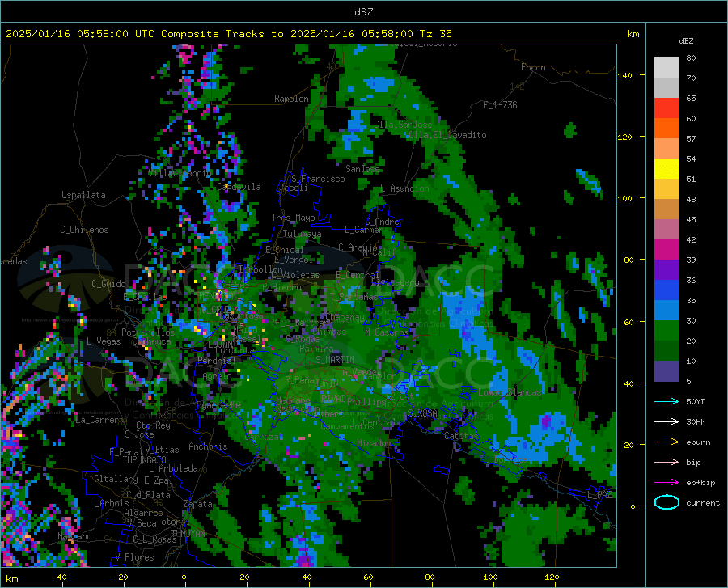Click the magenta eb+bip arrow icon
The width and height of the screenshot is (728, 588).
pyautogui.click(x=667, y=483)
